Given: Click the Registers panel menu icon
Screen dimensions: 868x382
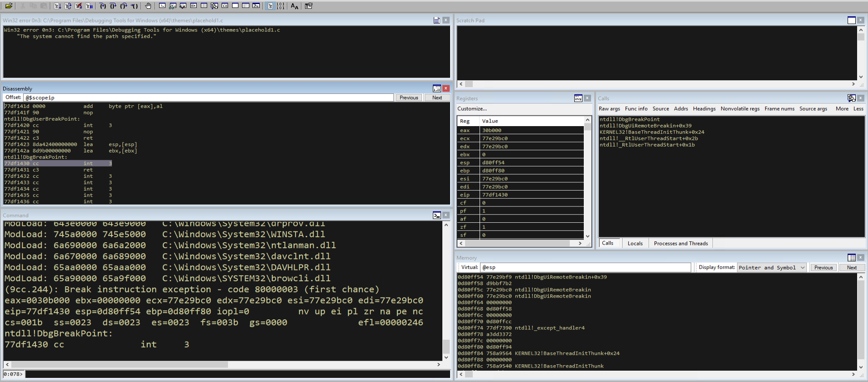Looking at the screenshot, I should (x=578, y=98).
